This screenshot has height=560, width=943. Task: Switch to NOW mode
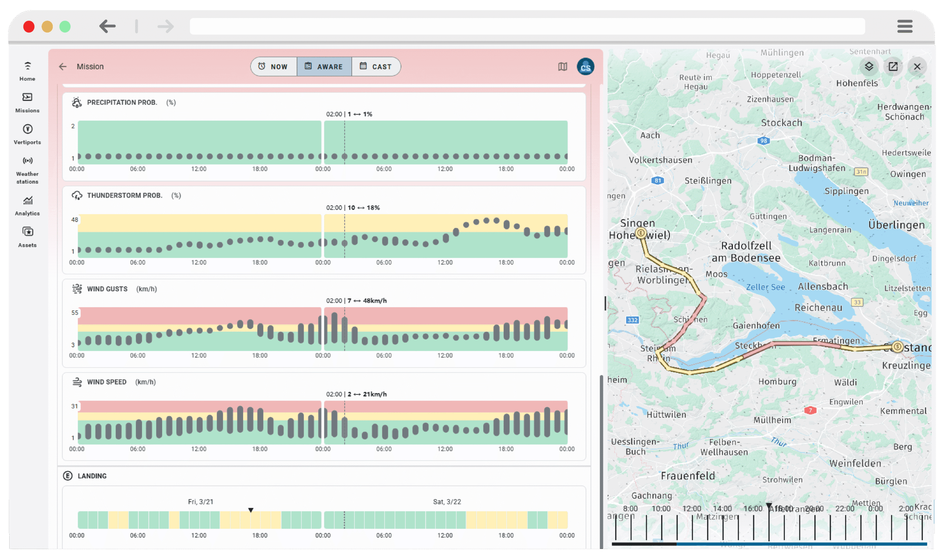pyautogui.click(x=273, y=66)
